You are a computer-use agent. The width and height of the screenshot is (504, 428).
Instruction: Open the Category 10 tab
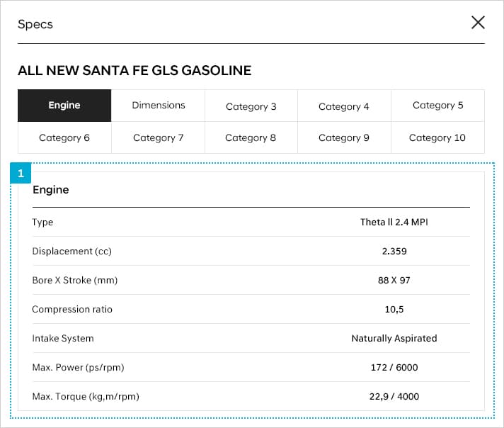[437, 137]
